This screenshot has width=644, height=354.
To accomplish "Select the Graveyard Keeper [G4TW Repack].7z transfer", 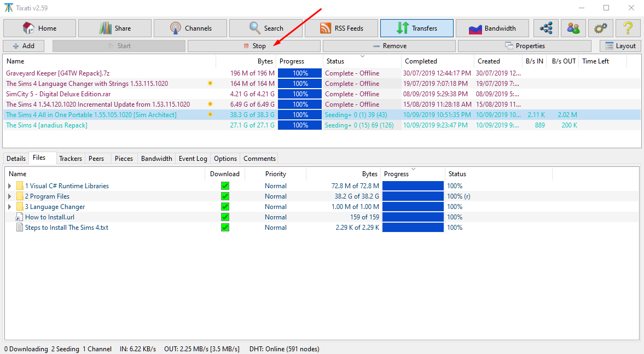I will click(x=58, y=73).
